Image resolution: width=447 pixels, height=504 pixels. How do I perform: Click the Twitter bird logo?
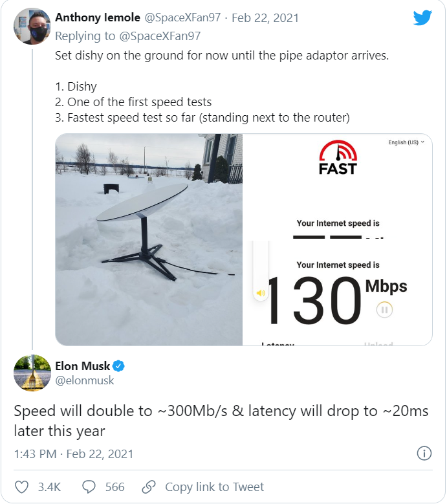pyautogui.click(x=422, y=17)
